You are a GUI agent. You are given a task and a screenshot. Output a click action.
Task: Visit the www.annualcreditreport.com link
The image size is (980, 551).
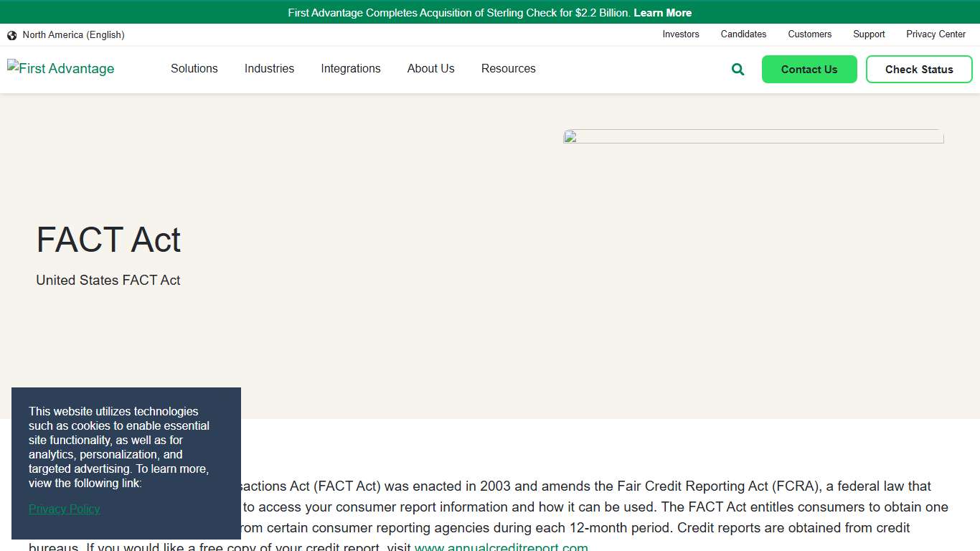501,547
